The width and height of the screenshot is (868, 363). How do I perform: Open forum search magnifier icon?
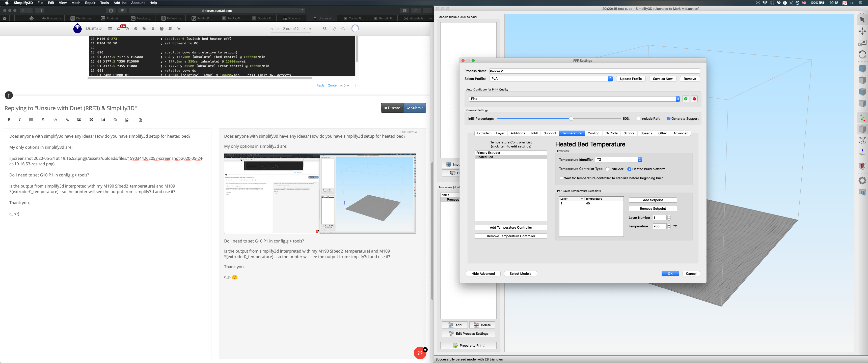coord(325,29)
